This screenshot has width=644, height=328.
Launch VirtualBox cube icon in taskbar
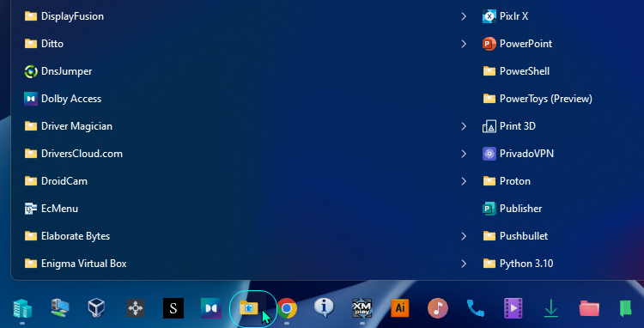(97, 308)
